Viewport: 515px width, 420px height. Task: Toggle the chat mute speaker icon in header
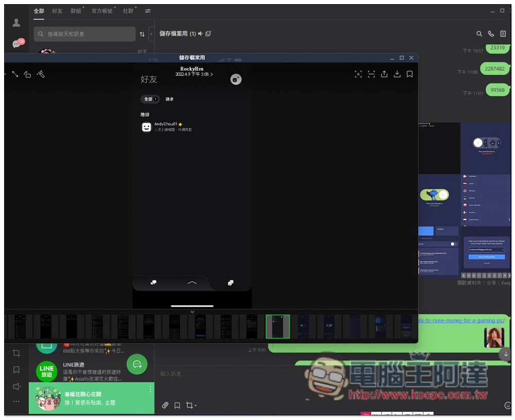tap(200, 33)
